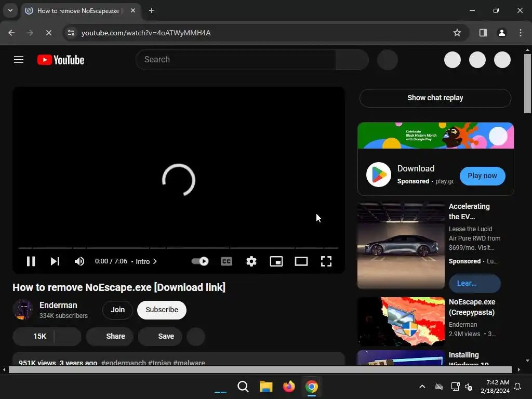The image size is (532, 399).
Task: Toggle the autoplay switch
Action: coord(200,261)
